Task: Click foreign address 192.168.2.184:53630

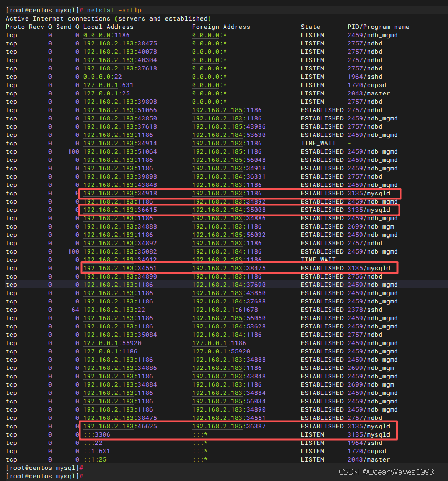Action: pyautogui.click(x=229, y=135)
